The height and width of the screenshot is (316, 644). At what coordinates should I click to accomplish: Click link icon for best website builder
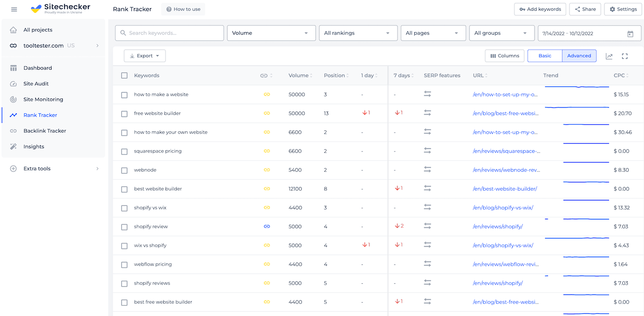[x=267, y=189]
